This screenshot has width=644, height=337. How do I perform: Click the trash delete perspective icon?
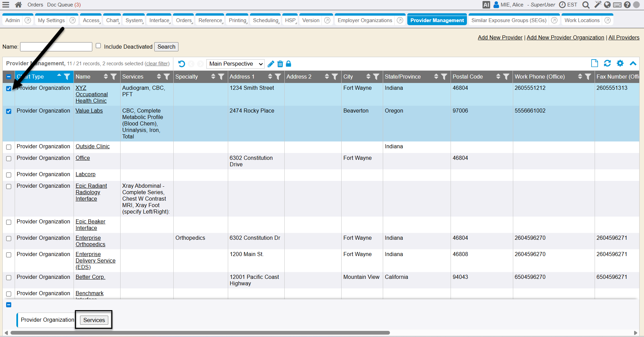pyautogui.click(x=280, y=64)
